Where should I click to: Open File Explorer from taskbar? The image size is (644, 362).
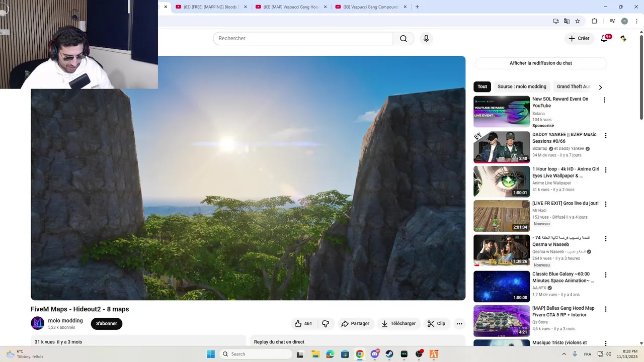tap(315, 354)
